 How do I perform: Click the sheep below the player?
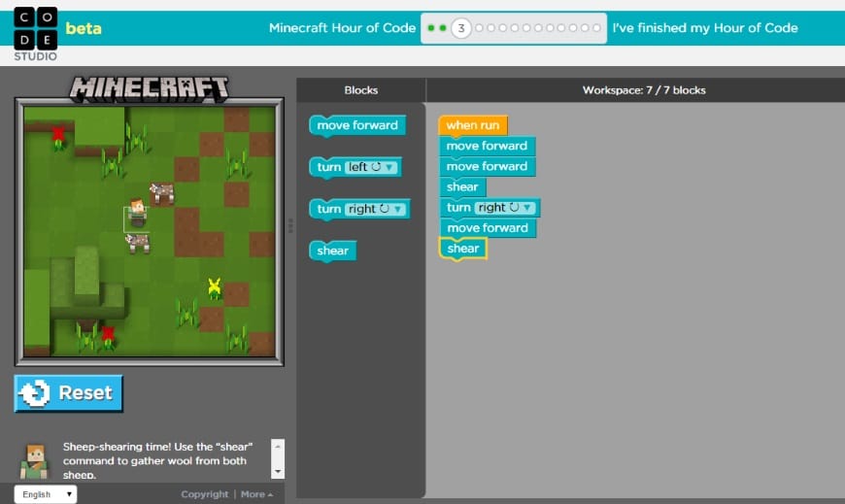[x=138, y=243]
